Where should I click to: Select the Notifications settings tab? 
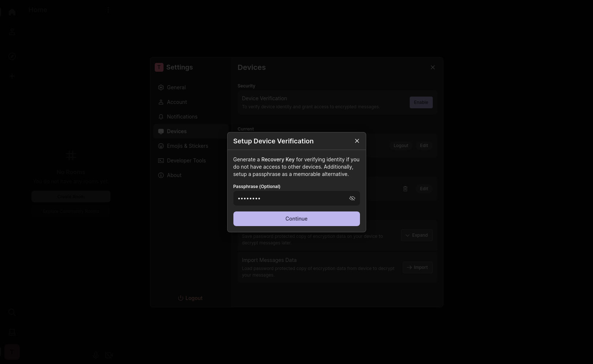182,117
